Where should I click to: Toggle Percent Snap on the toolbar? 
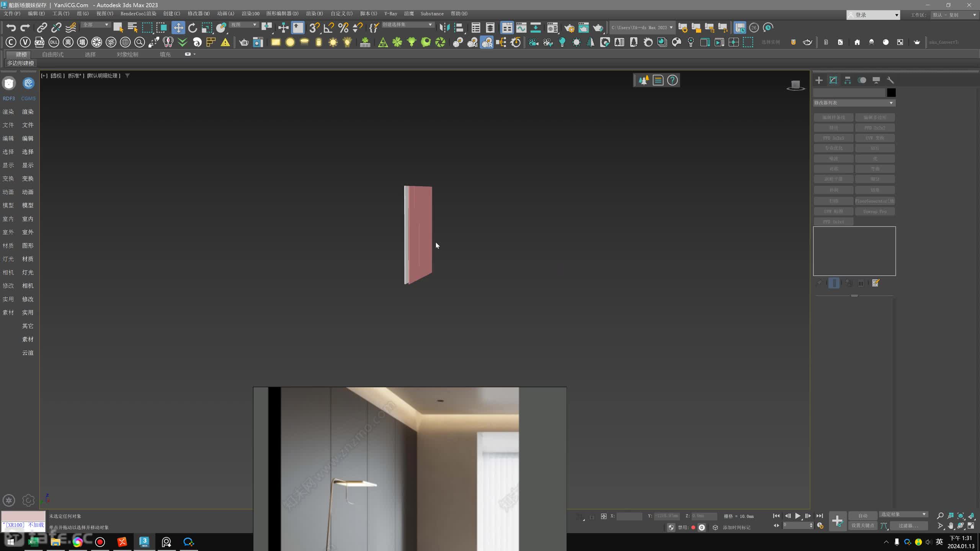(x=343, y=28)
